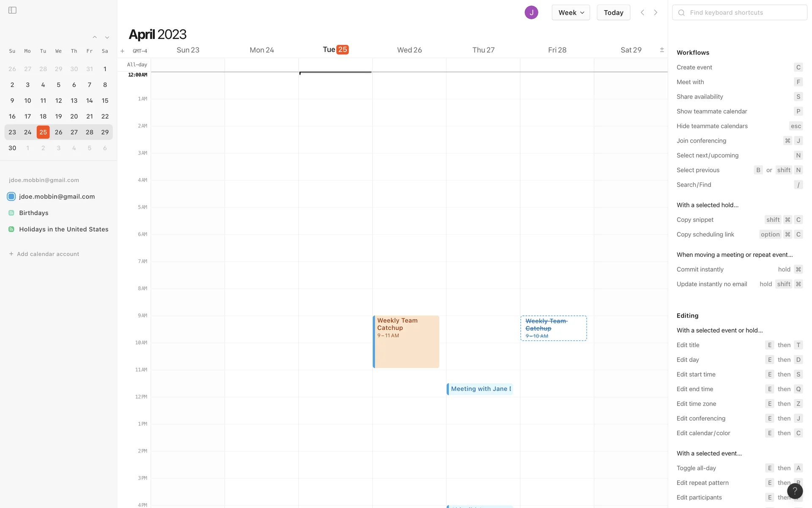The width and height of the screenshot is (812, 508).
Task: Open the help question mark button
Action: click(795, 491)
